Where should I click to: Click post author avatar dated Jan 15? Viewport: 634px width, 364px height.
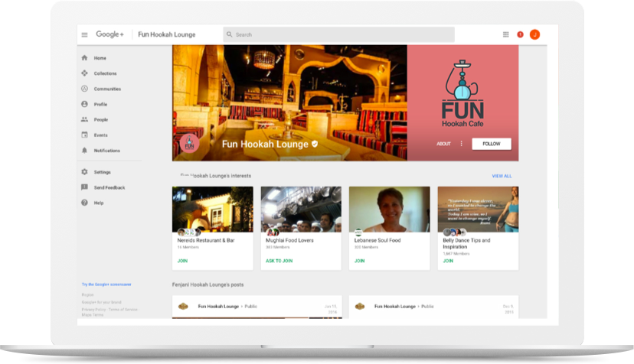(183, 306)
